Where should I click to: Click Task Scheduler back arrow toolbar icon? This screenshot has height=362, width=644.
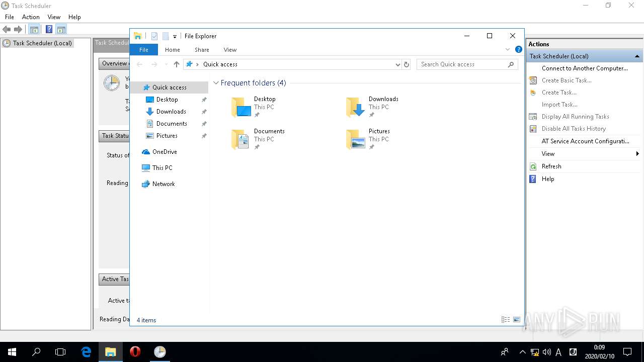pos(7,30)
